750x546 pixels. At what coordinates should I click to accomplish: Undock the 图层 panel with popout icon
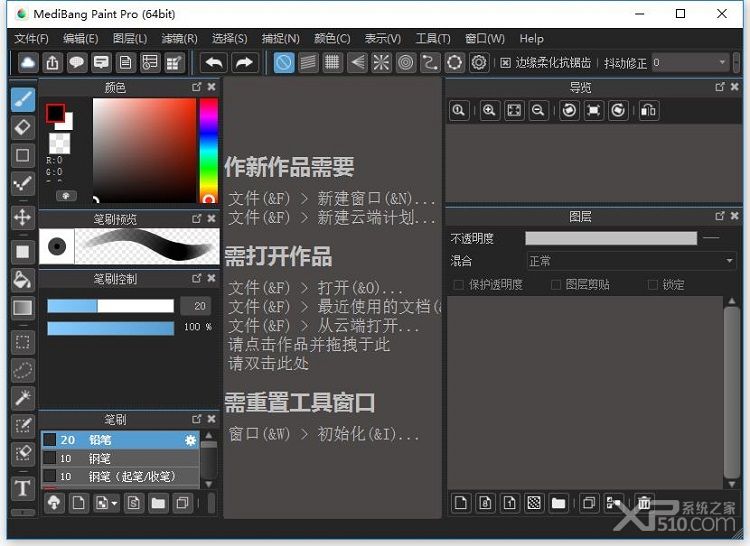coord(720,216)
